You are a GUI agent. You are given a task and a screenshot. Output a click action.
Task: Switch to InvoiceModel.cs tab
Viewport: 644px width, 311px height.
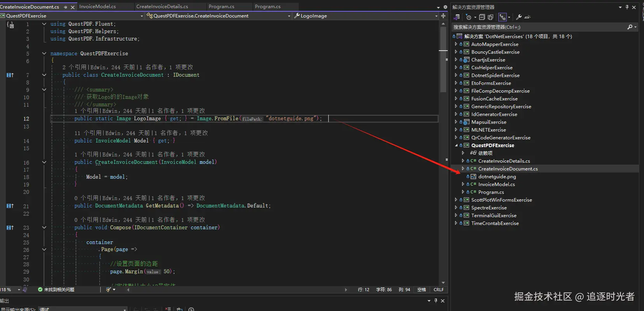coord(98,7)
